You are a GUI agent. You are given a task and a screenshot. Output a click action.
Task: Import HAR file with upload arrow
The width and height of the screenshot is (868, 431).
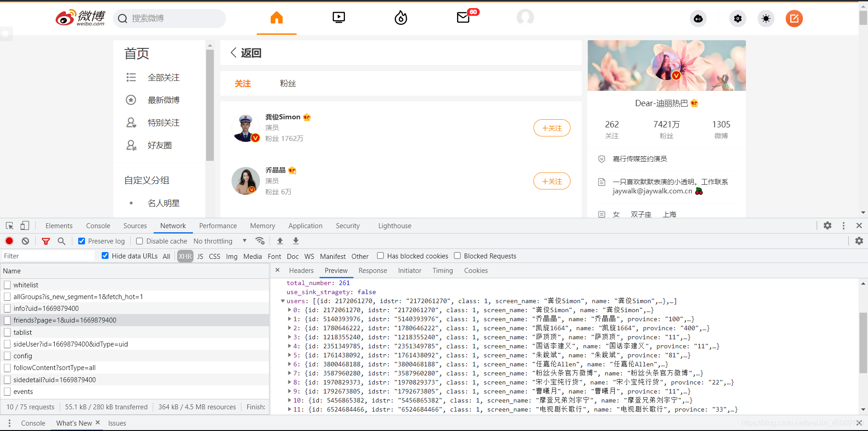point(280,241)
